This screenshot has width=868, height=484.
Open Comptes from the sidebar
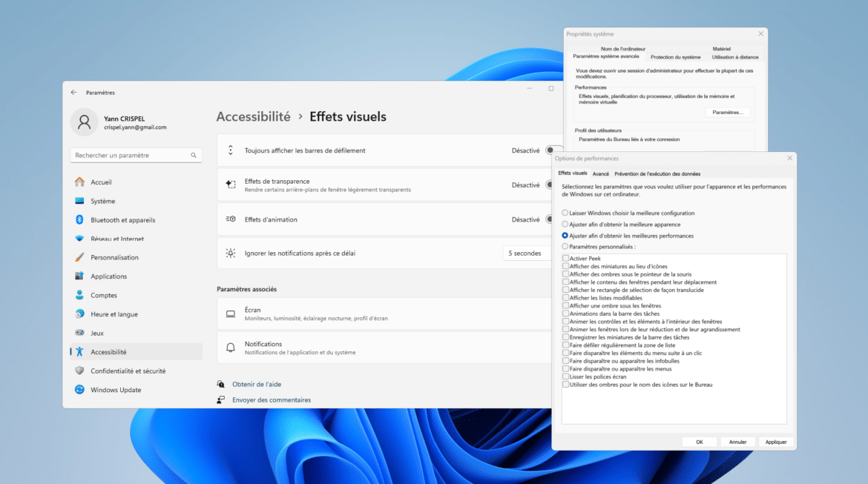tap(80, 295)
